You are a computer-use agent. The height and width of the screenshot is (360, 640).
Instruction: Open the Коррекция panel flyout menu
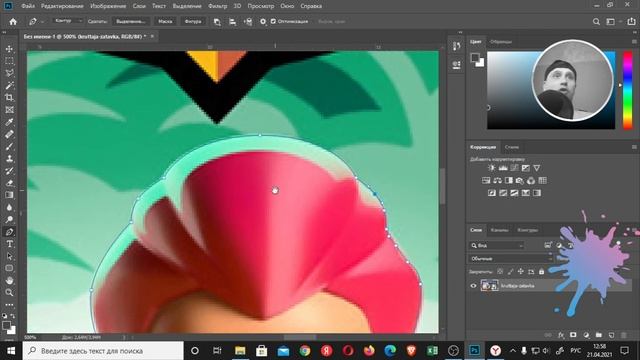(634, 147)
